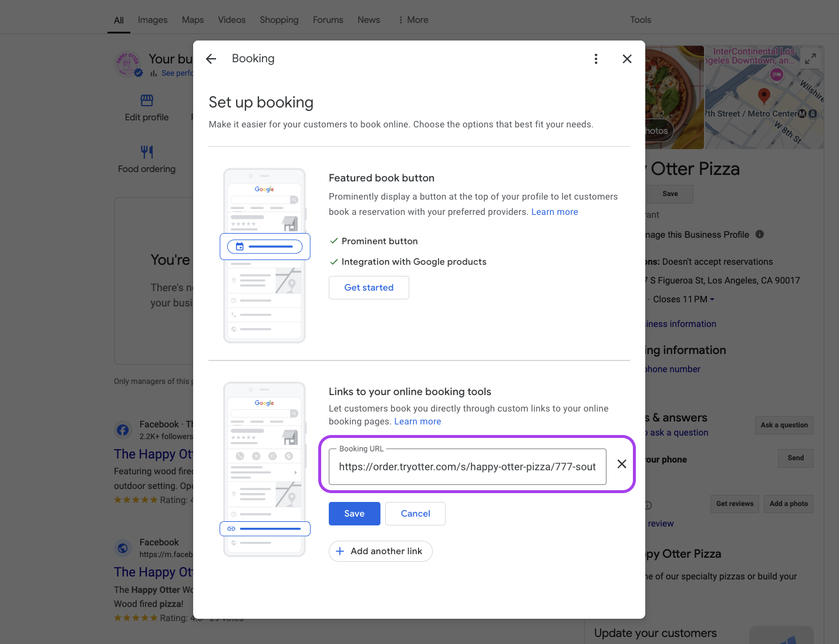This screenshot has width=839, height=644.
Task: Click Add a photo button
Action: pyautogui.click(x=789, y=504)
